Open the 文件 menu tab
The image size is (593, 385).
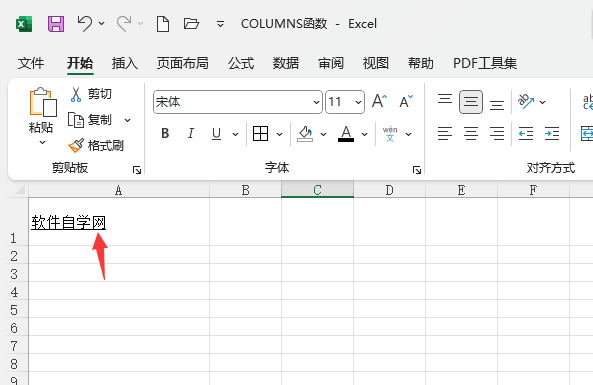coord(31,63)
